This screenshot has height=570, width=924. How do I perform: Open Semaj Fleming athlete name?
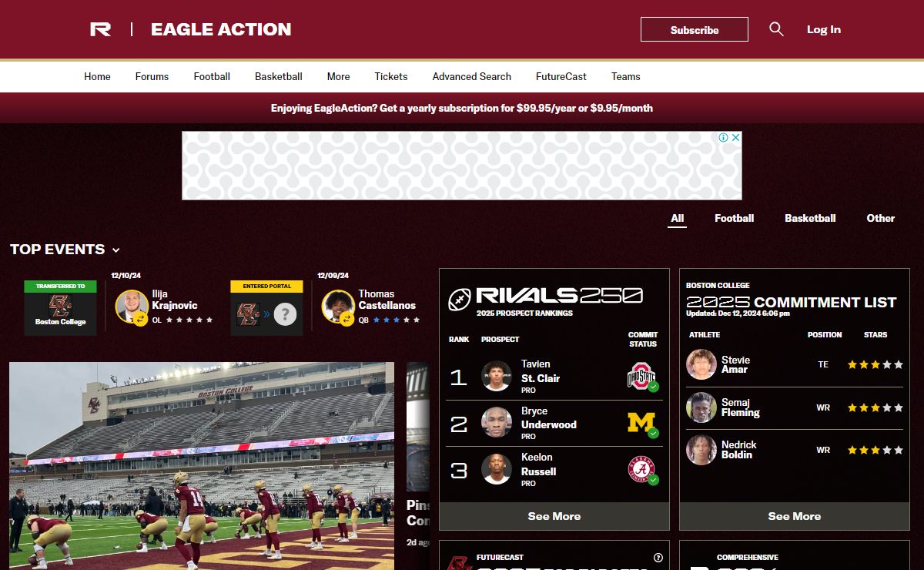741,407
